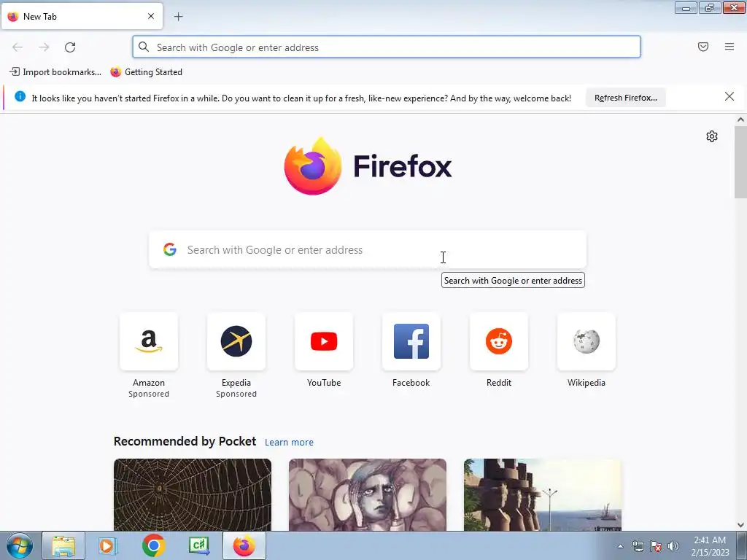Open Google Chrome from taskbar
747x560 pixels.
[x=153, y=545]
